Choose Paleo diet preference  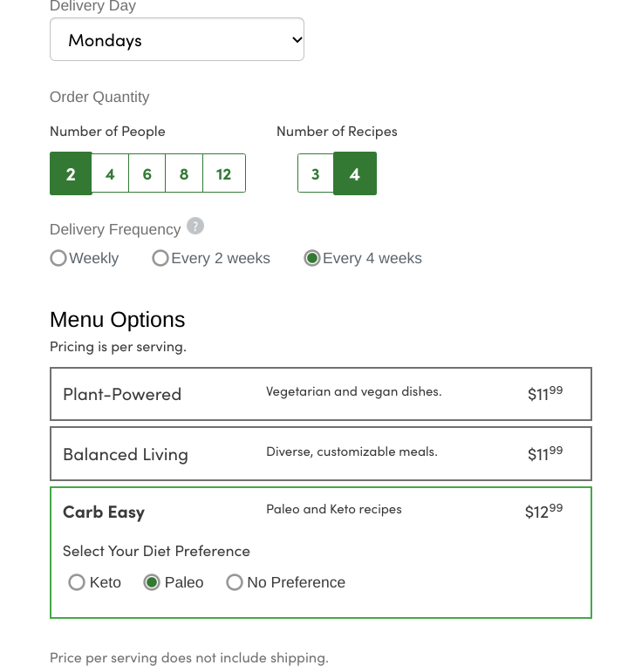tap(152, 583)
